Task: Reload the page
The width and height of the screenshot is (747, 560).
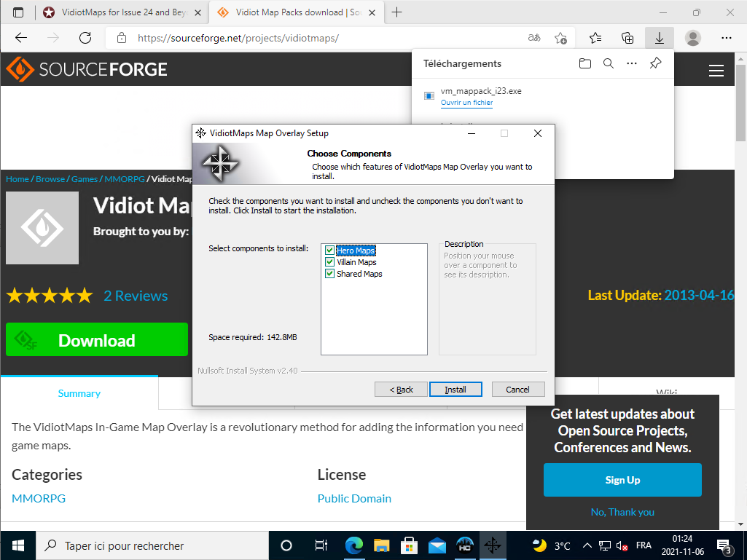Action: pyautogui.click(x=85, y=38)
